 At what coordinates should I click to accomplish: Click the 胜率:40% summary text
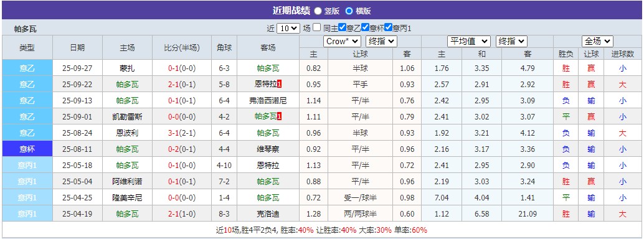click(x=298, y=230)
